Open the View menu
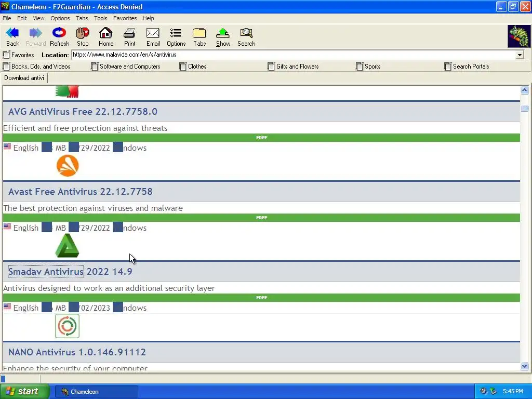Image resolution: width=532 pixels, height=399 pixels. (38, 18)
